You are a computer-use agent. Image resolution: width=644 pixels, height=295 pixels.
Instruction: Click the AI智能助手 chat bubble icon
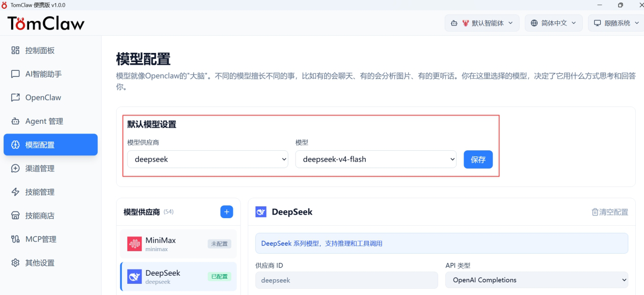15,74
